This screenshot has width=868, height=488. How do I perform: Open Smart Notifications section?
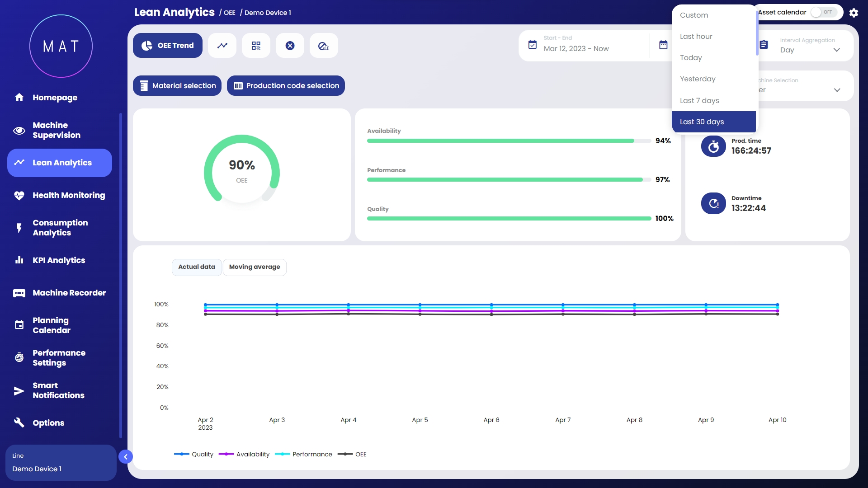click(58, 390)
